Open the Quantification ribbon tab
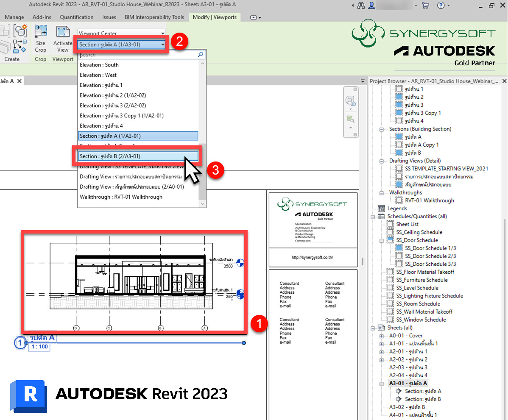 [76, 17]
